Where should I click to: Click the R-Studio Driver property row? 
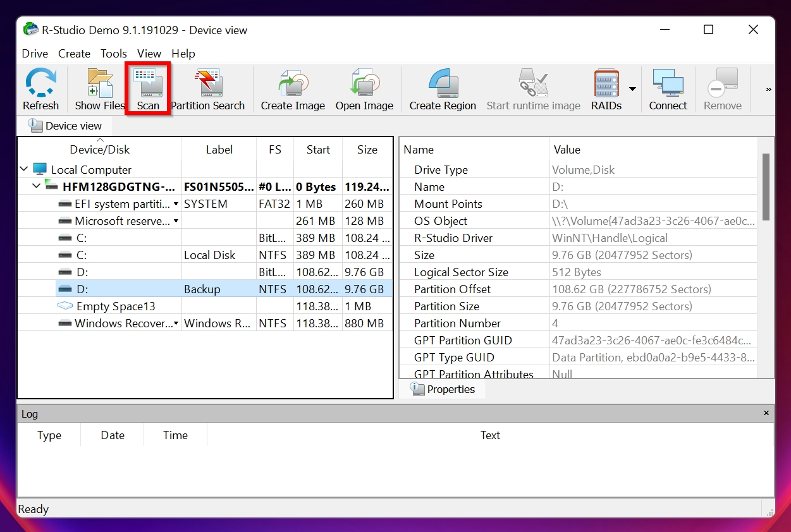click(579, 238)
